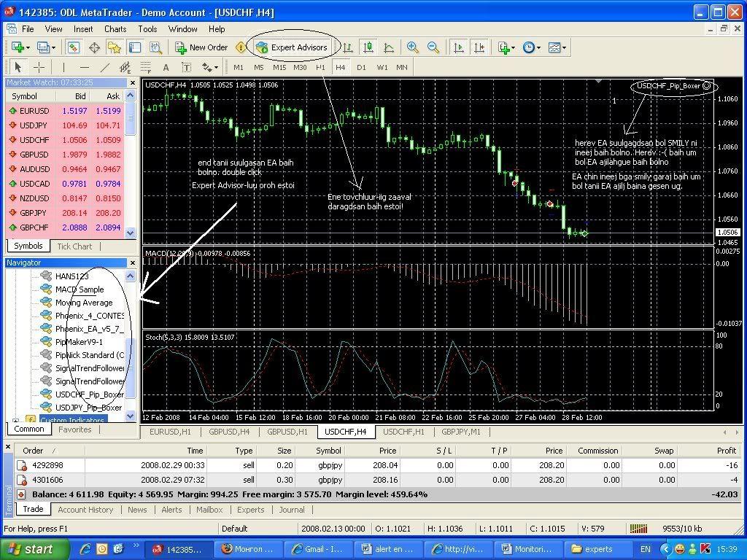Viewport: 747px width, 560px height.
Task: Switch to the Tick Chart tab
Action: [74, 246]
